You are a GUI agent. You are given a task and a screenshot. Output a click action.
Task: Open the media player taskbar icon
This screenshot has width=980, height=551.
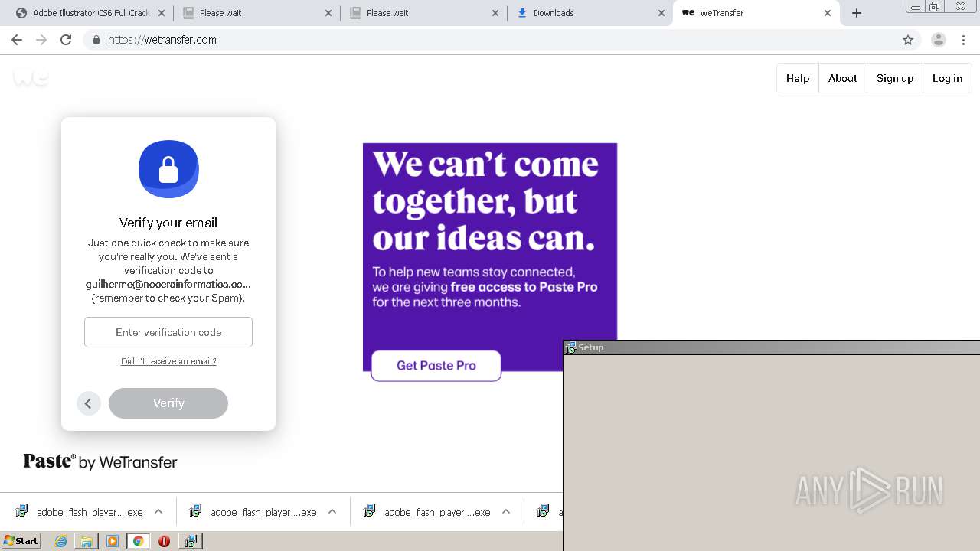tap(113, 541)
